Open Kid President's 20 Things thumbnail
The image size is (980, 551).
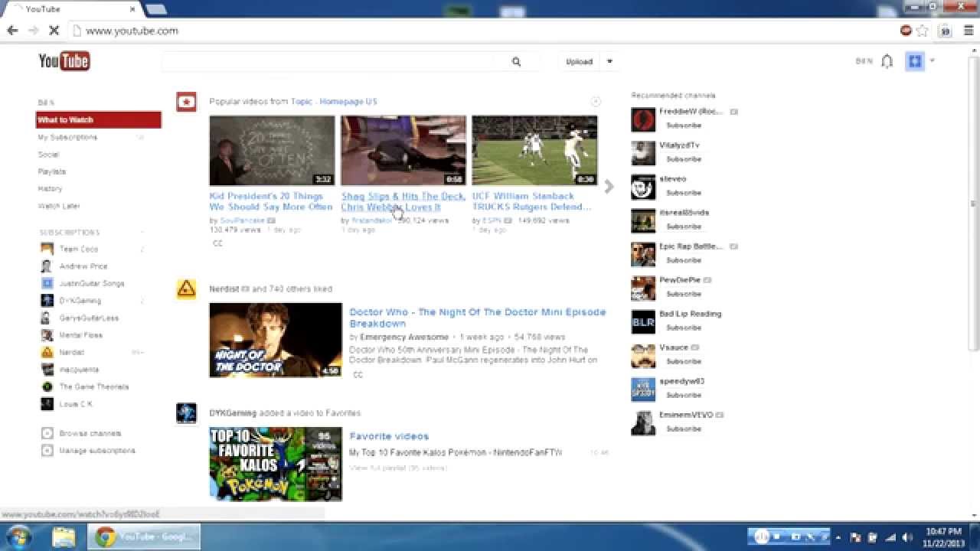[x=272, y=151]
